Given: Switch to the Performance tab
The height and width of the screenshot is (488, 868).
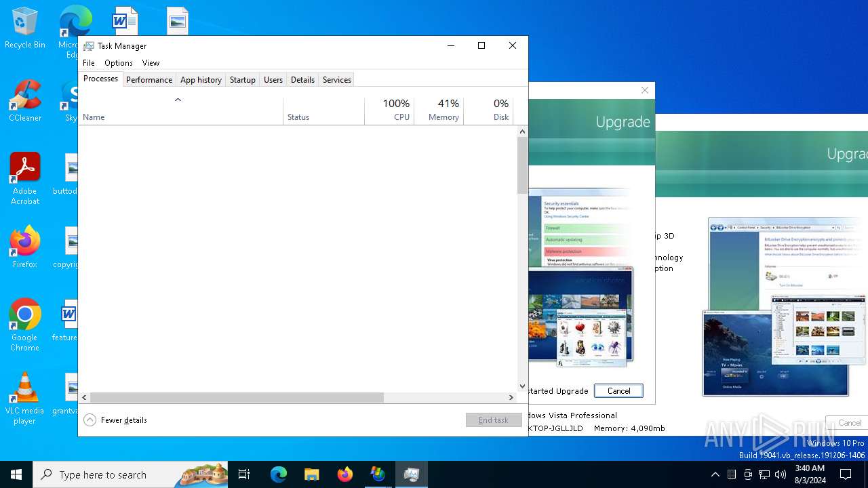Looking at the screenshot, I should click(149, 80).
